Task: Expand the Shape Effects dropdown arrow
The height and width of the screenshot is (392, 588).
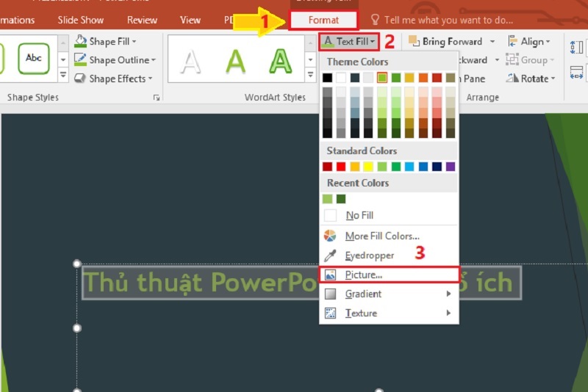Action: pyautogui.click(x=151, y=79)
